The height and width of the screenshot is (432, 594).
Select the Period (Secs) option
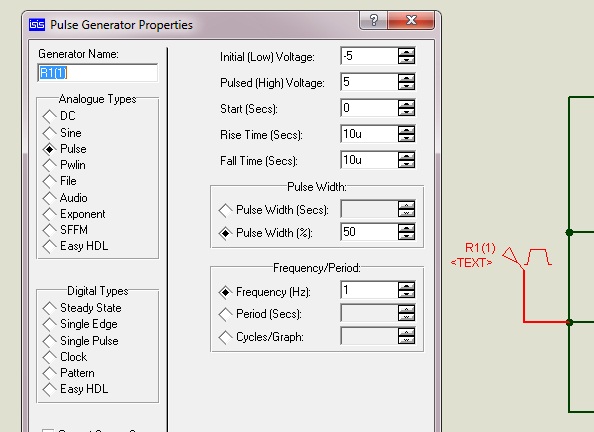click(260, 314)
